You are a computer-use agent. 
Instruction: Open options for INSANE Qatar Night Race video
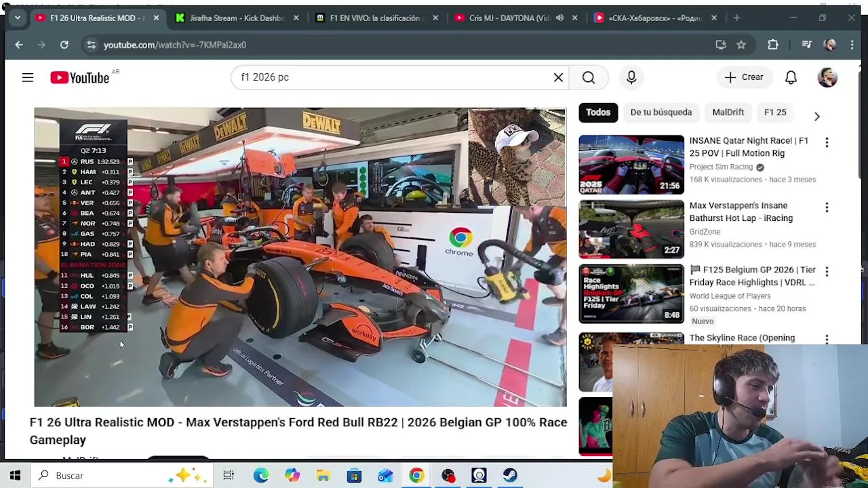827,142
